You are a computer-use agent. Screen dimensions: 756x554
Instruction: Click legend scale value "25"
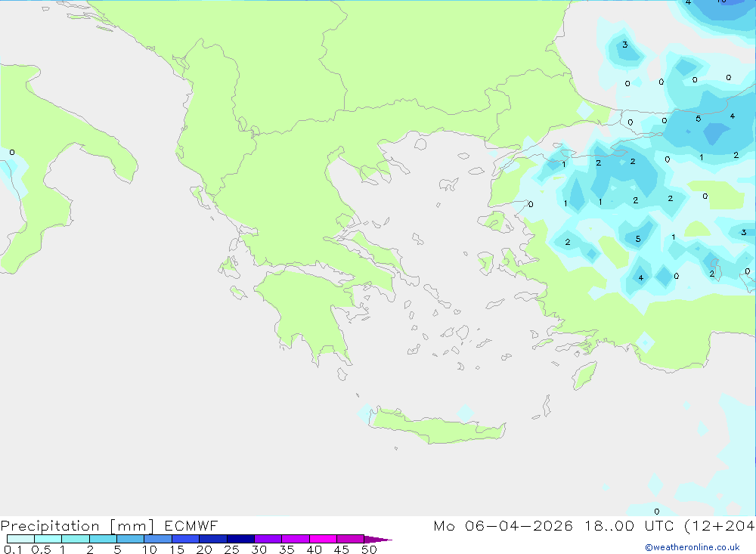click(x=231, y=549)
